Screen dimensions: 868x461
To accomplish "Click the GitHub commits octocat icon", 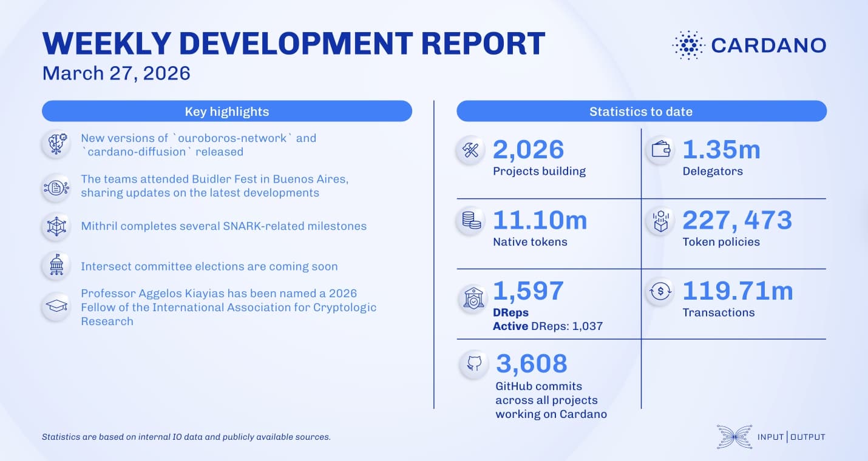I will pos(473,363).
